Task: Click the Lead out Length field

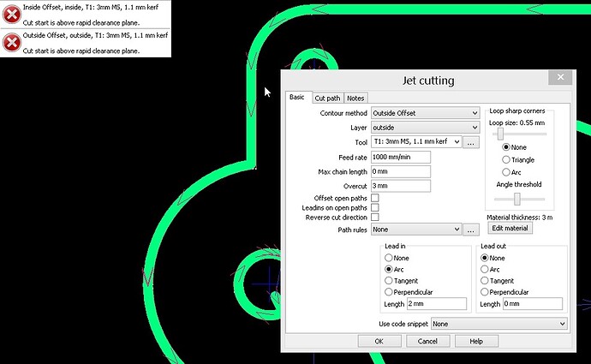Action: (x=533, y=304)
